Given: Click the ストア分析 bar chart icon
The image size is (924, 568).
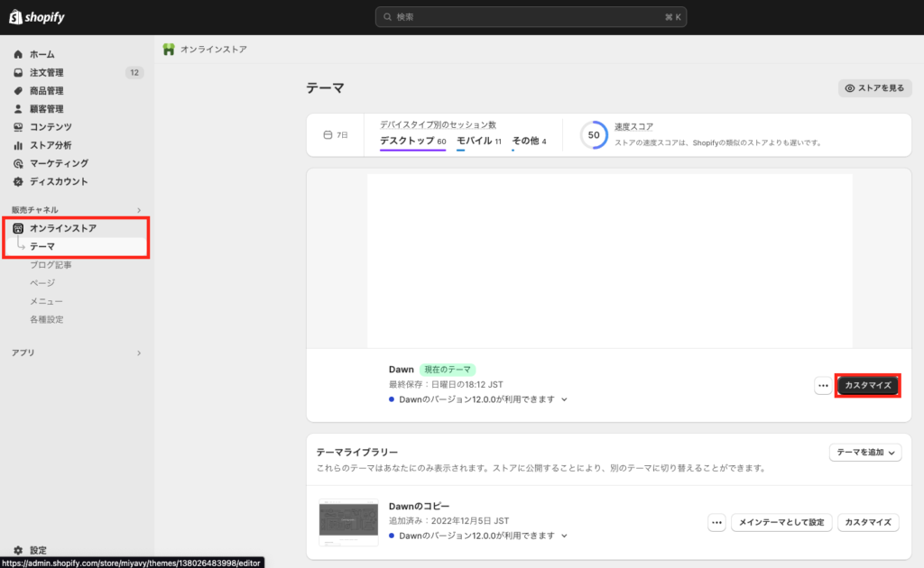Looking at the screenshot, I should tap(18, 145).
